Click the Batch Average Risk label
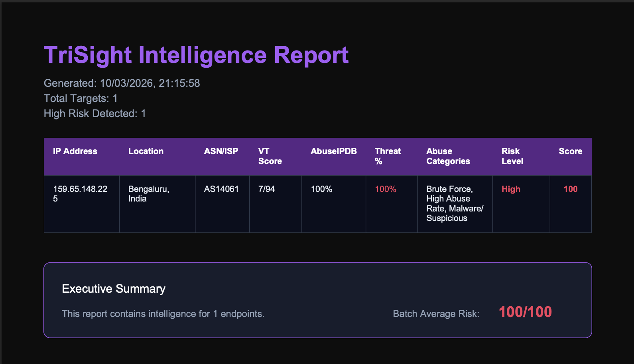 point(436,314)
